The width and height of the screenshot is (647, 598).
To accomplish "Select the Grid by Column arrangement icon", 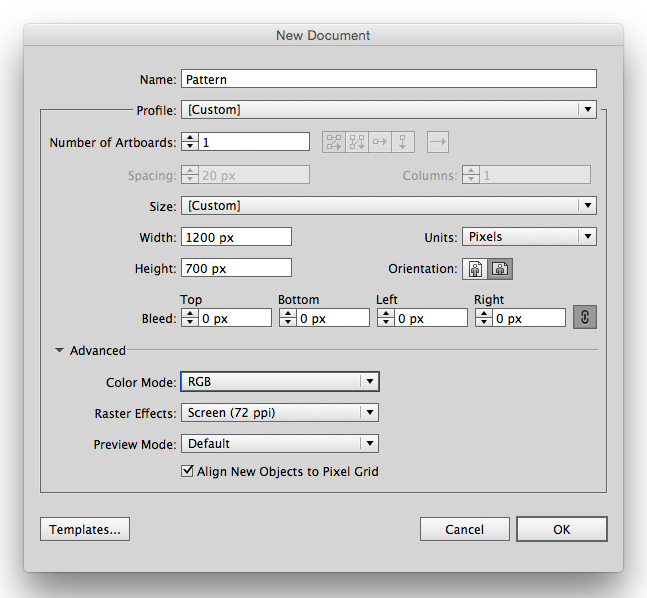I will click(357, 142).
